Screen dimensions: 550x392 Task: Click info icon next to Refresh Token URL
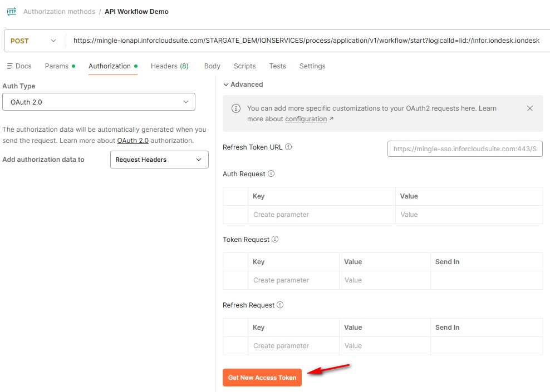[288, 147]
